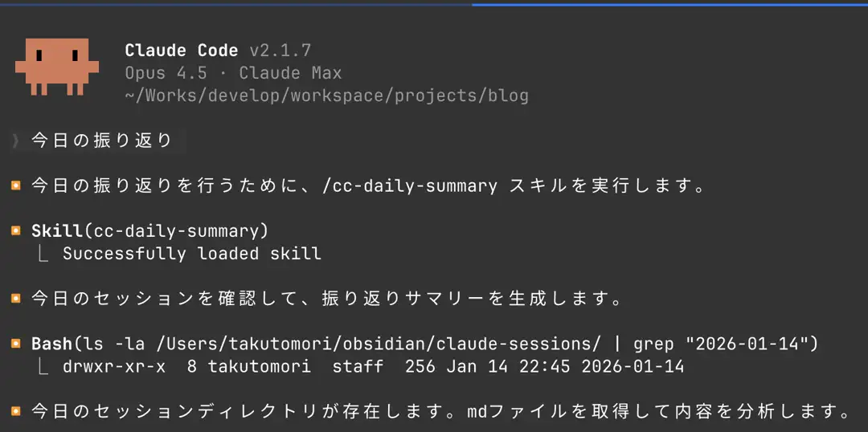Click the 2026-01-14 directory name in output
Viewport: 868px width, 432px height.
click(633, 366)
